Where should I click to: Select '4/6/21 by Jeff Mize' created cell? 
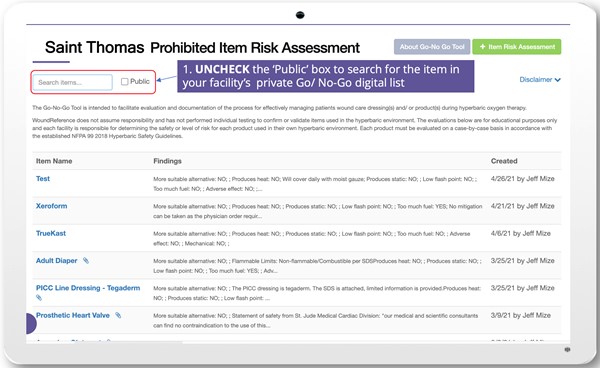coord(520,233)
